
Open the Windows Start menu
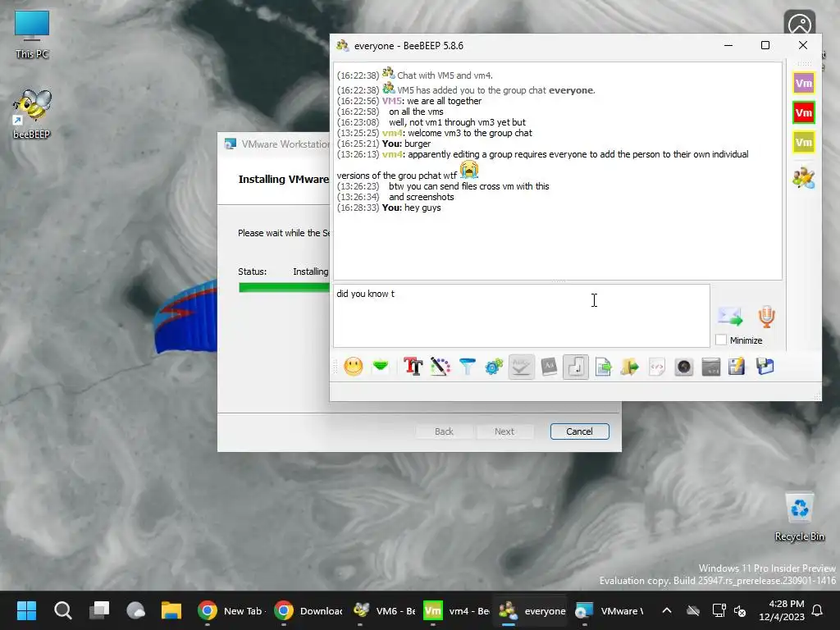(26, 610)
